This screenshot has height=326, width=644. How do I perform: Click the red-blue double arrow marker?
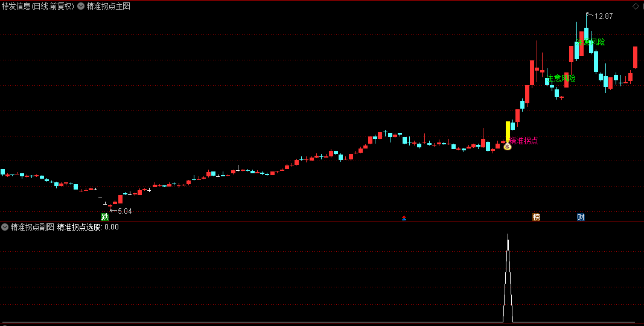404,218
